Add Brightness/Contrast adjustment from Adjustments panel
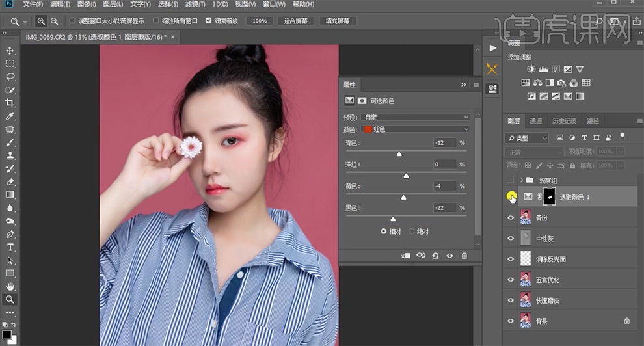Viewport: 644px width, 346px height. point(531,69)
